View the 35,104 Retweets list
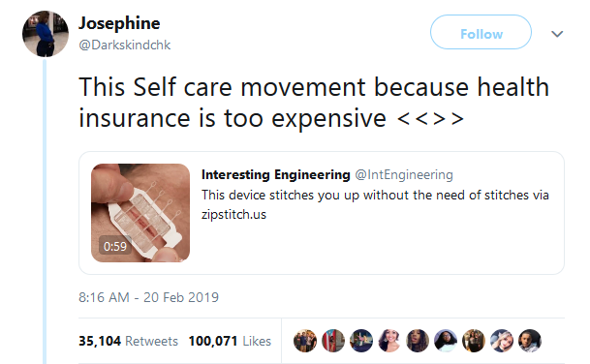Viewport: 590px width, 364px height. 128,341
